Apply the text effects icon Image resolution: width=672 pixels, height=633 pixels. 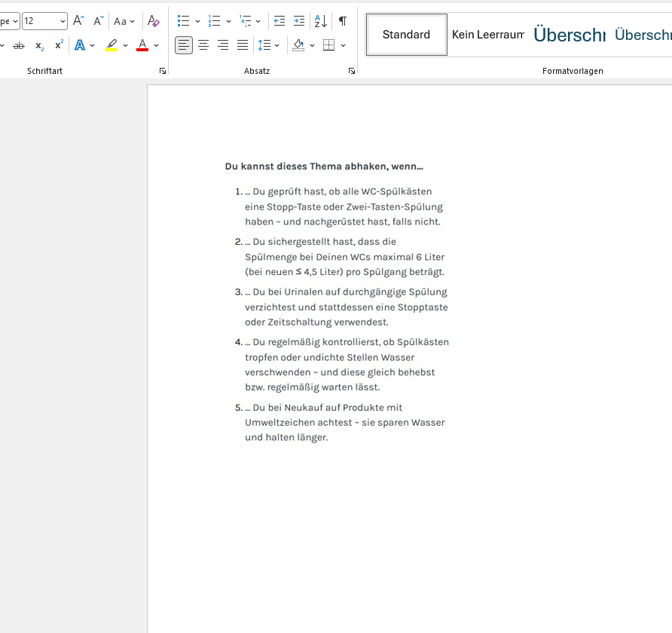(80, 45)
